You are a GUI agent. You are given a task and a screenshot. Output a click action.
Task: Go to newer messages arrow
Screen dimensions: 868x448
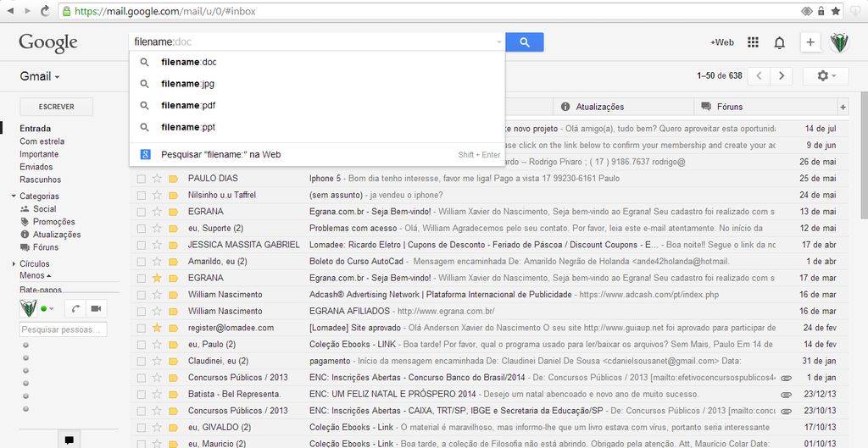coord(759,75)
